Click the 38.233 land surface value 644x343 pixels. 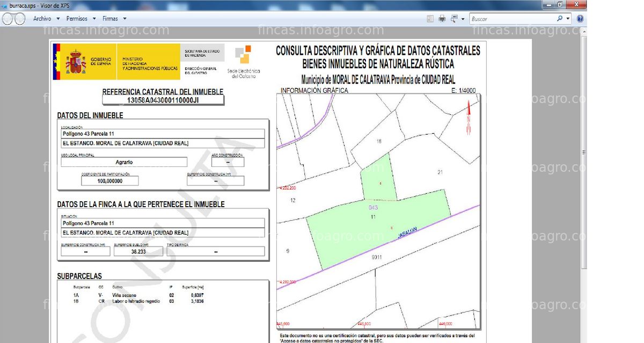[138, 251]
